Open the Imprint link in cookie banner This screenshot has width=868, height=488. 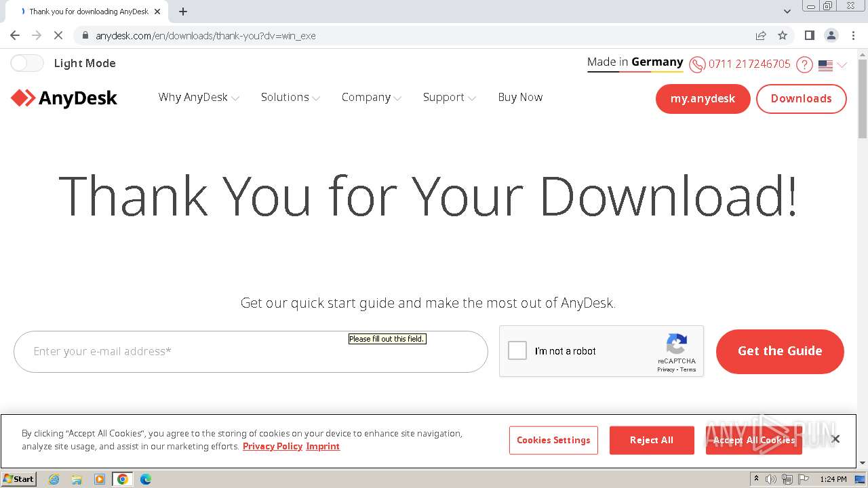click(x=323, y=446)
